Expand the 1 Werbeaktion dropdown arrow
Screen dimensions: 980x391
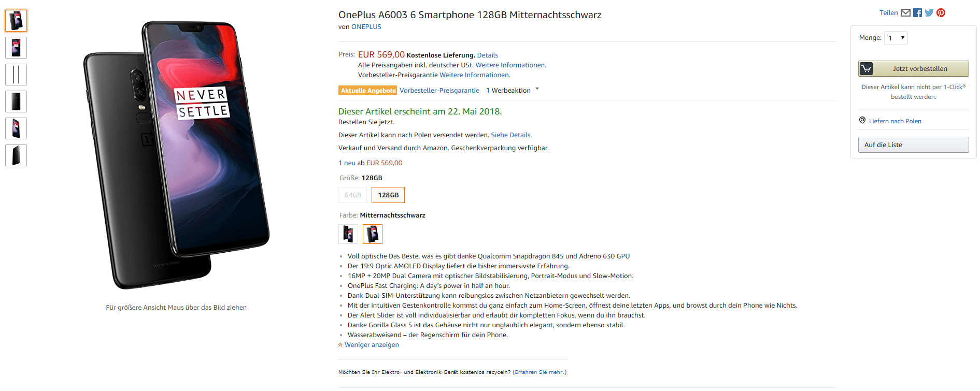click(537, 89)
